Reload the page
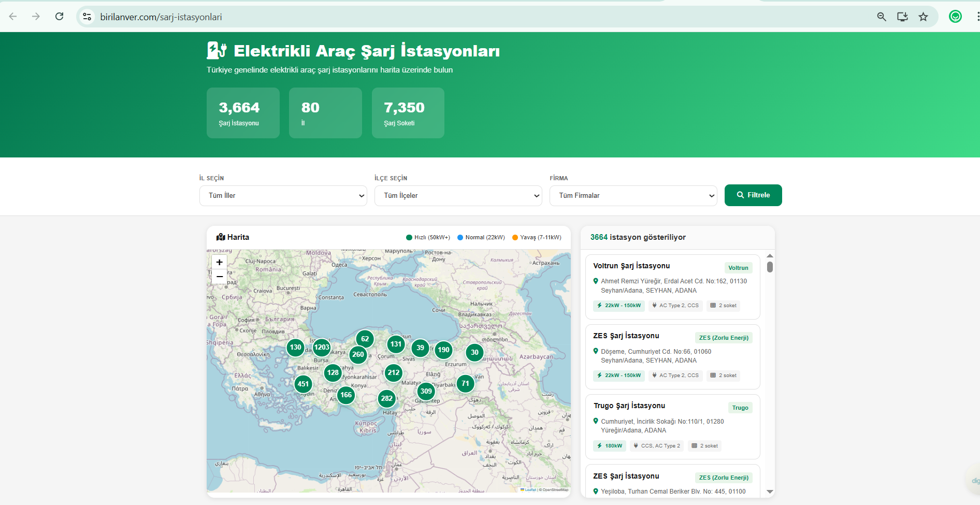 (60, 17)
